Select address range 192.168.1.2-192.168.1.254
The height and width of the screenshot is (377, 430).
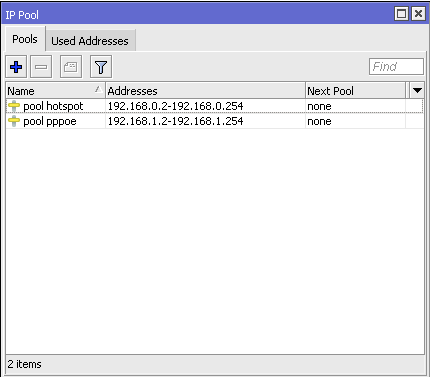point(175,121)
